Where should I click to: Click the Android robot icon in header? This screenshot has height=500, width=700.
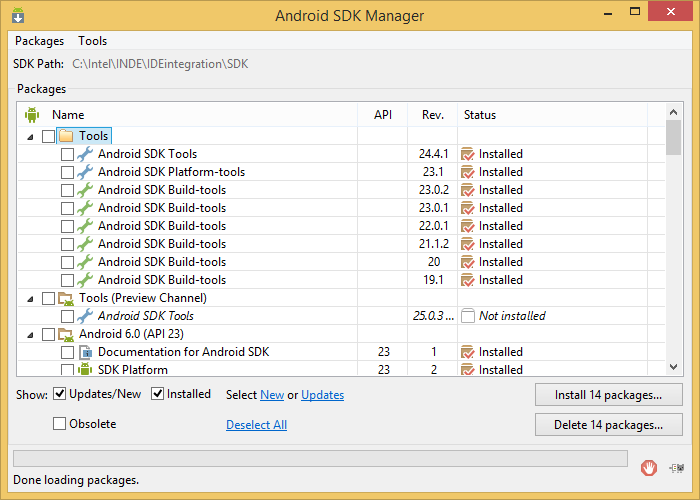click(x=31, y=115)
